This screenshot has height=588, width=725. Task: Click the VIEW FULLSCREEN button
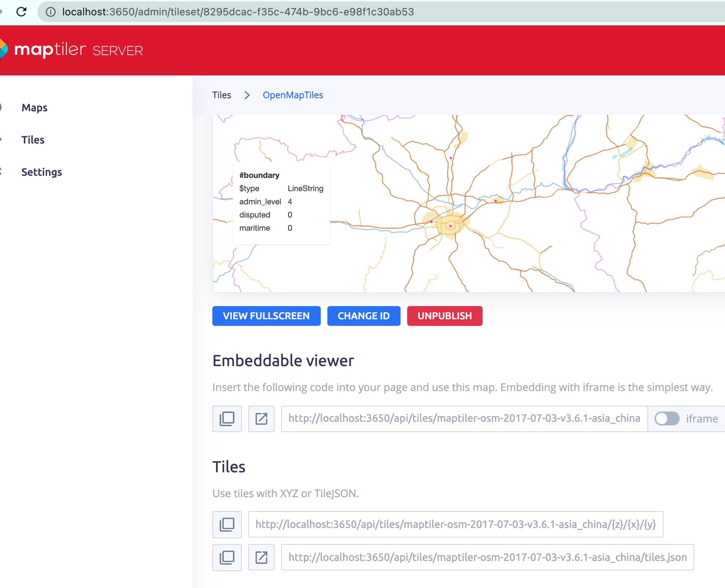pyautogui.click(x=266, y=316)
